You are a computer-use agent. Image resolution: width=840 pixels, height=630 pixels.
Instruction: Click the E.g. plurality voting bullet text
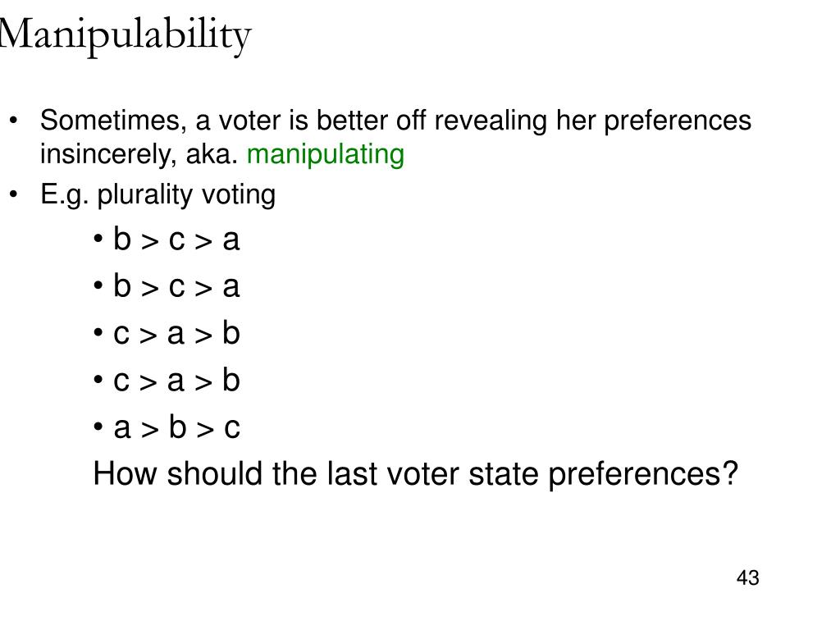[x=158, y=195]
